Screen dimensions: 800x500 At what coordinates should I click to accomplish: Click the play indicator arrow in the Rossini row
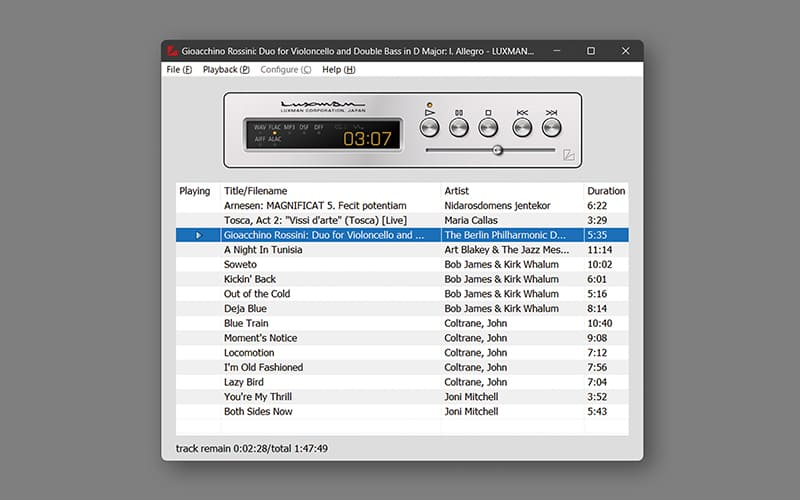pos(198,235)
